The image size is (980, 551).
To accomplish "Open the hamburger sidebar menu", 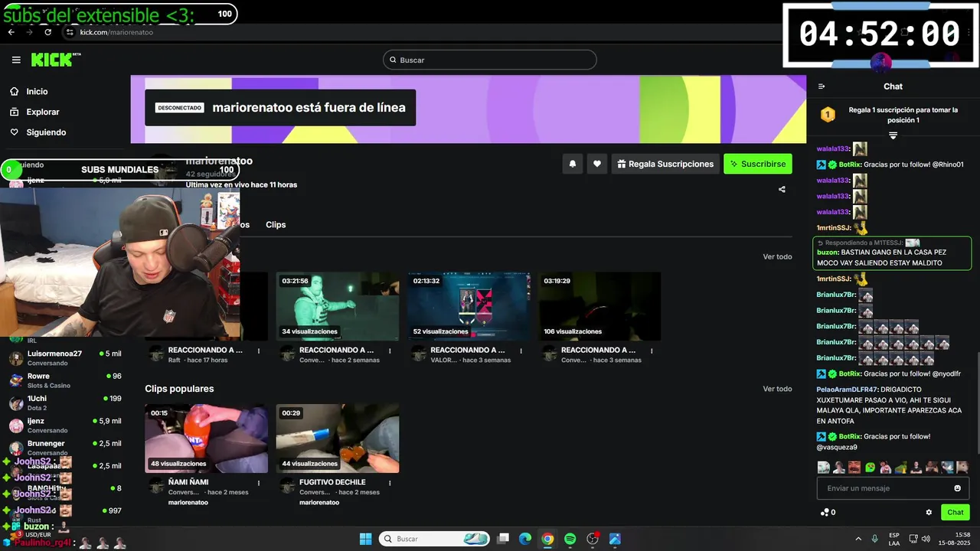I will pos(16,60).
